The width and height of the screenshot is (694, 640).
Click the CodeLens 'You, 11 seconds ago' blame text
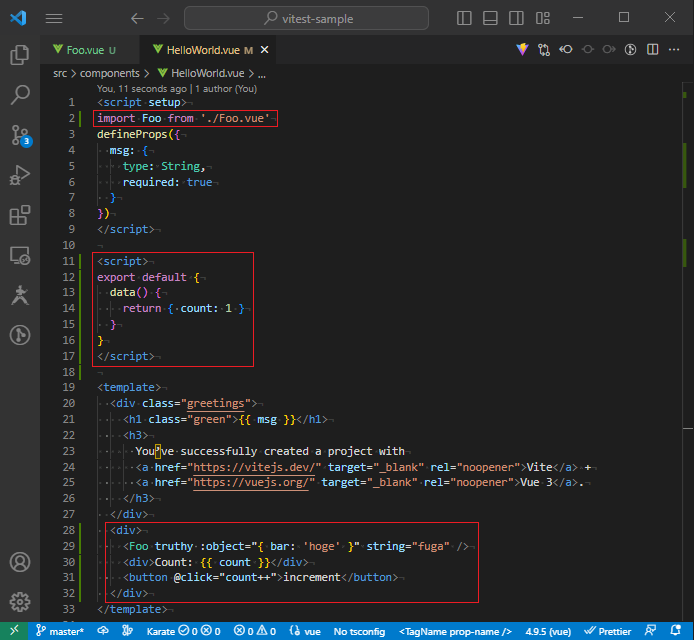click(142, 89)
